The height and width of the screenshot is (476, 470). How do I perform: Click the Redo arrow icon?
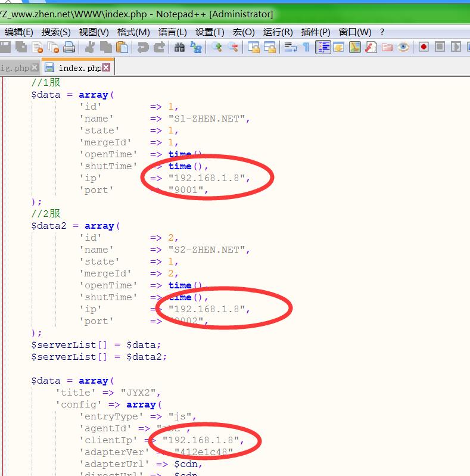point(159,47)
